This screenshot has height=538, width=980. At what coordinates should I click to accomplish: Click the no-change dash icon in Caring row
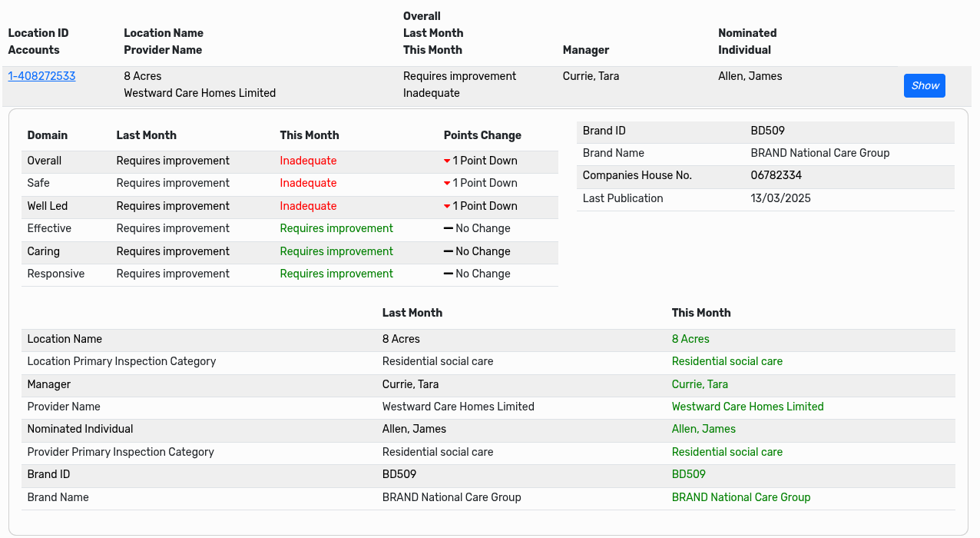(449, 251)
